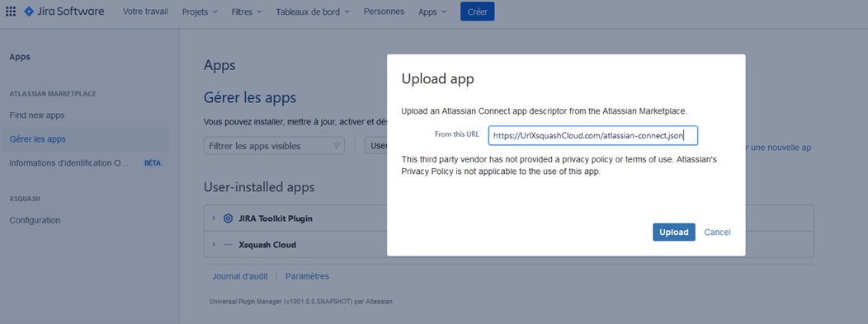Click the privacy policy notice text
868x324 pixels.
[x=559, y=166]
